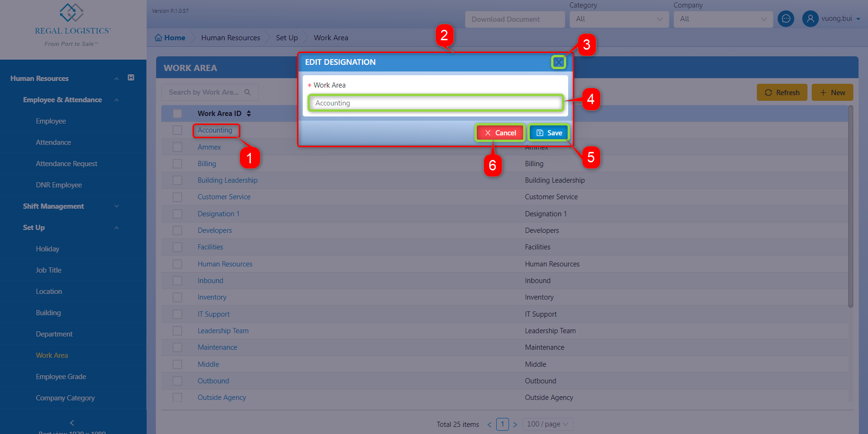Click the Regal Logistics logo

(x=72, y=25)
